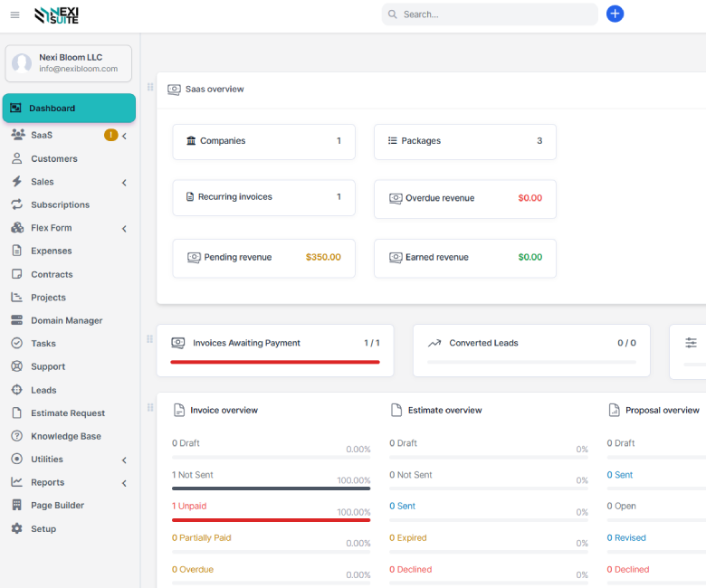Viewport: 706px width, 588px height.
Task: Click the Customers sidebar user icon
Action: tap(16, 158)
